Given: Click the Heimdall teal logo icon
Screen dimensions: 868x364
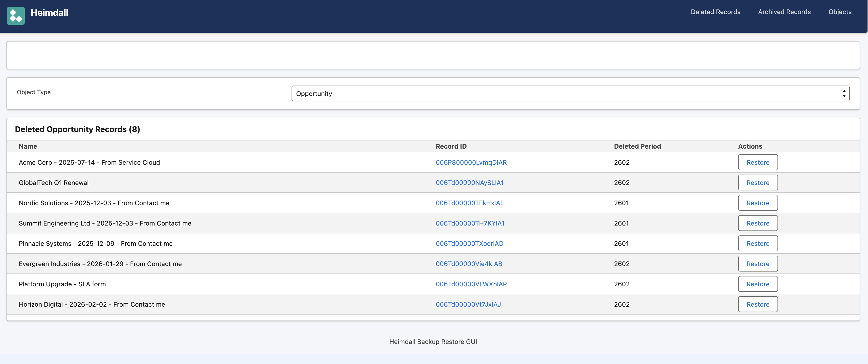Looking at the screenshot, I should (16, 16).
